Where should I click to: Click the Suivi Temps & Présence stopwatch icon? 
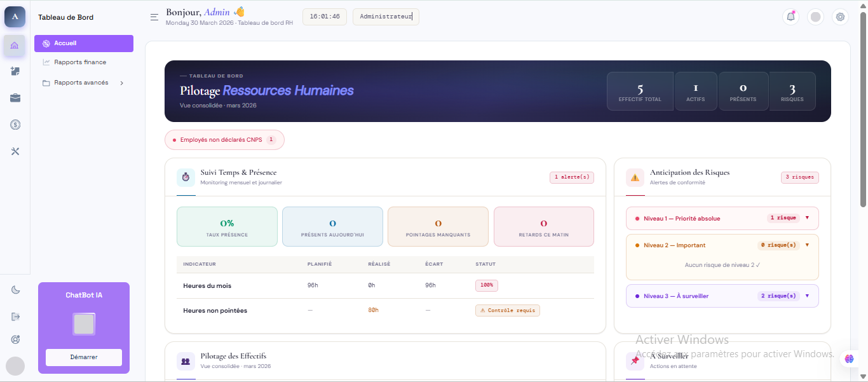pos(186,177)
